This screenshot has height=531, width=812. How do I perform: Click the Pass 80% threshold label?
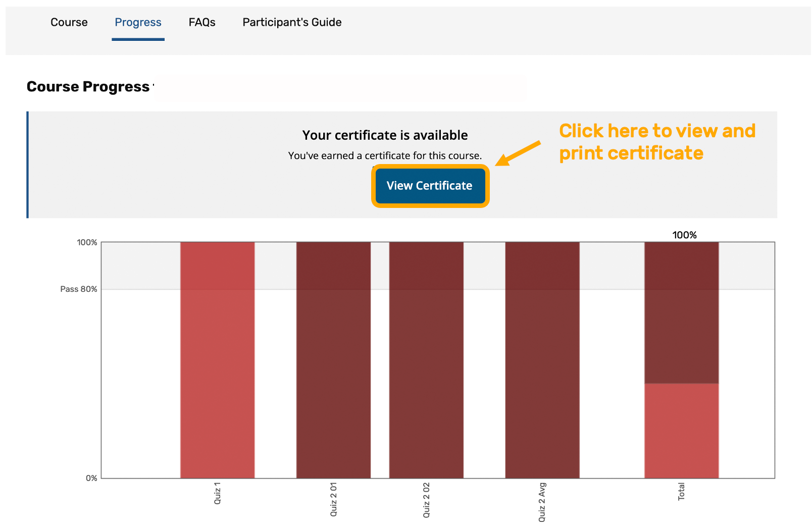pos(79,289)
